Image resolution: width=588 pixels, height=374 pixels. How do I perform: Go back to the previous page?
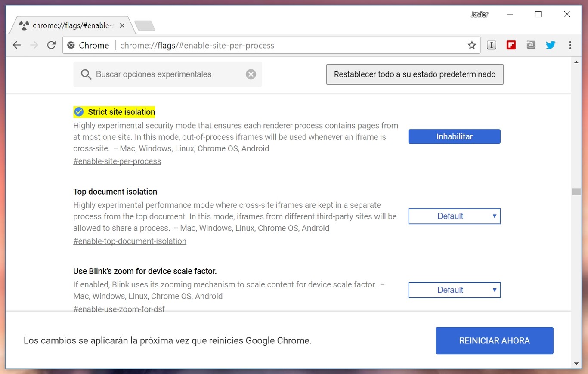click(17, 45)
